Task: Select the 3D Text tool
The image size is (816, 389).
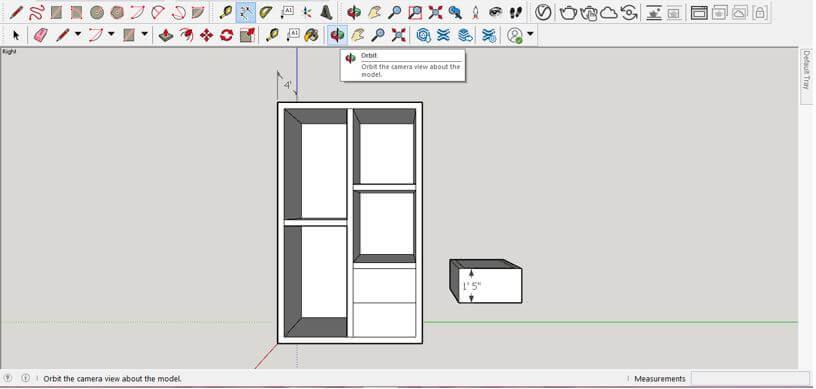Action: click(x=326, y=12)
